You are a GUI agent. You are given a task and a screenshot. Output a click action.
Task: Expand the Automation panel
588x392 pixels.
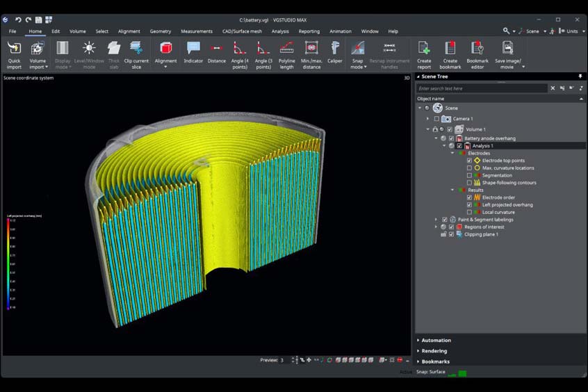436,341
